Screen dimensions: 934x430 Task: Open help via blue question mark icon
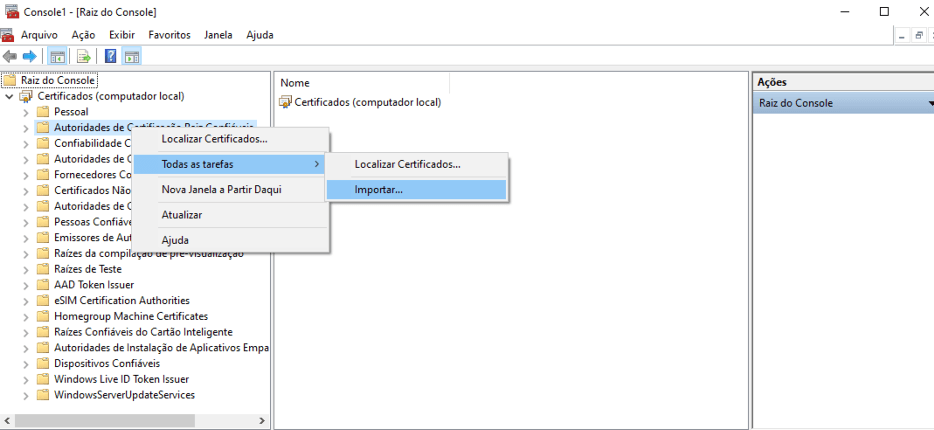111,56
